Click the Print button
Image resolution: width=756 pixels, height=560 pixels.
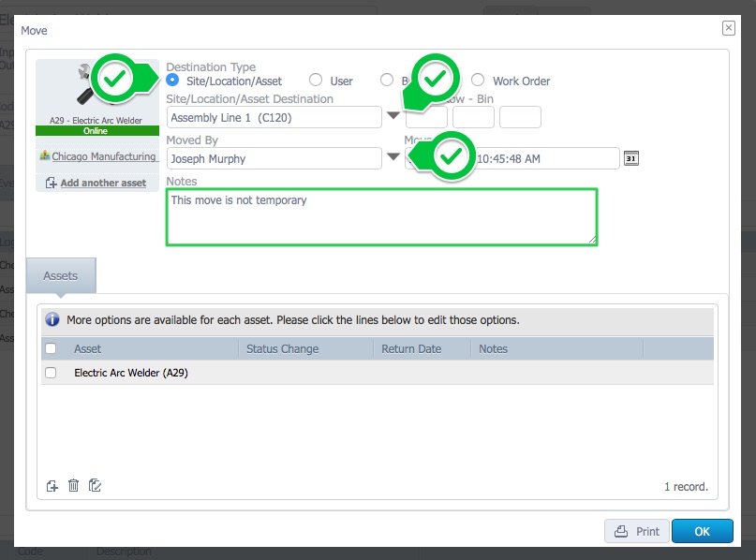(637, 531)
